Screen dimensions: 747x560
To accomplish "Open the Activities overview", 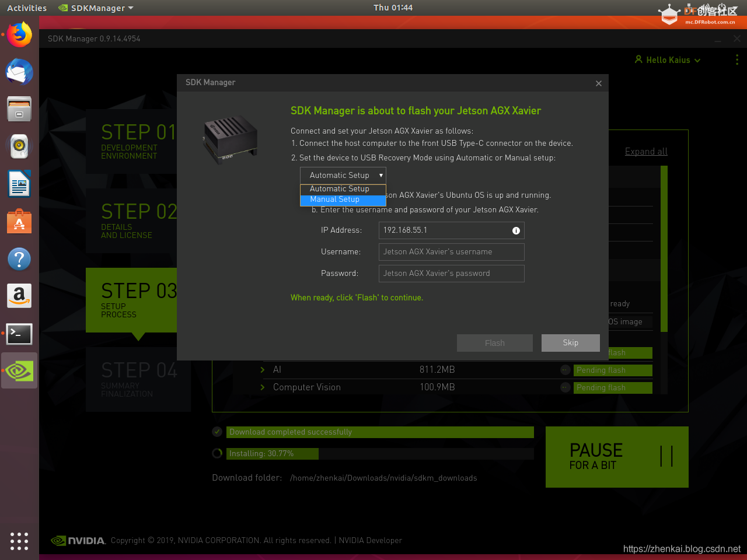I will click(27, 8).
